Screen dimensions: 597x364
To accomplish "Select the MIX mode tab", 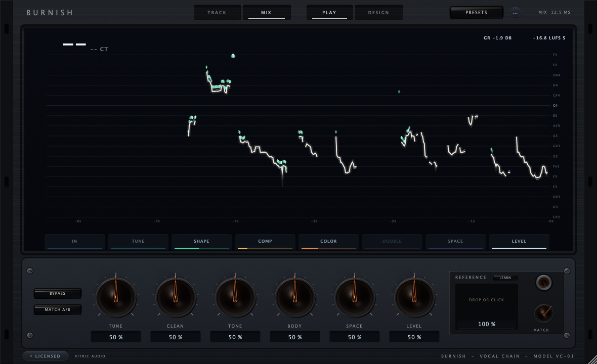I will coord(267,13).
